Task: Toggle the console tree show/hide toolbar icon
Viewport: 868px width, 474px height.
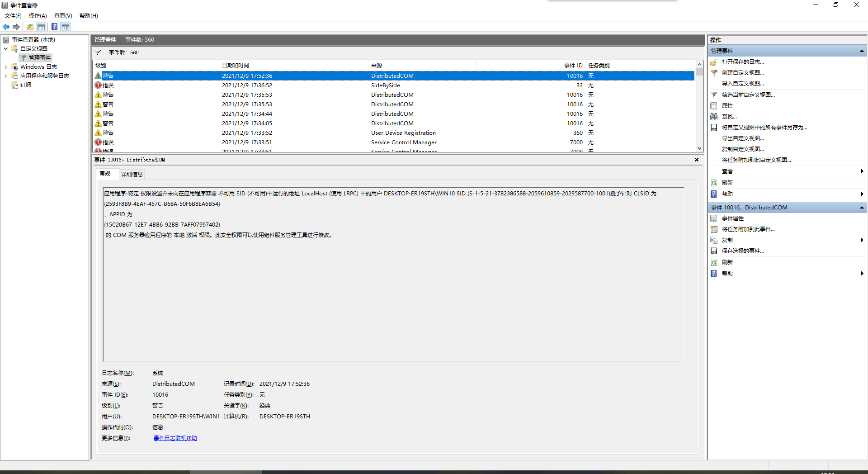Action: click(41, 27)
